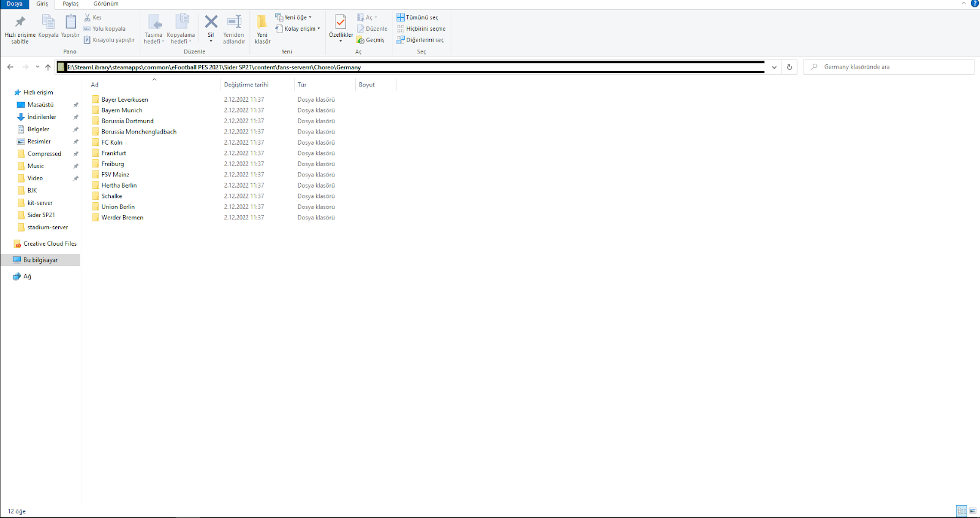Click the Aç open dropdown
Viewport: 980px width, 518px height.
click(367, 17)
